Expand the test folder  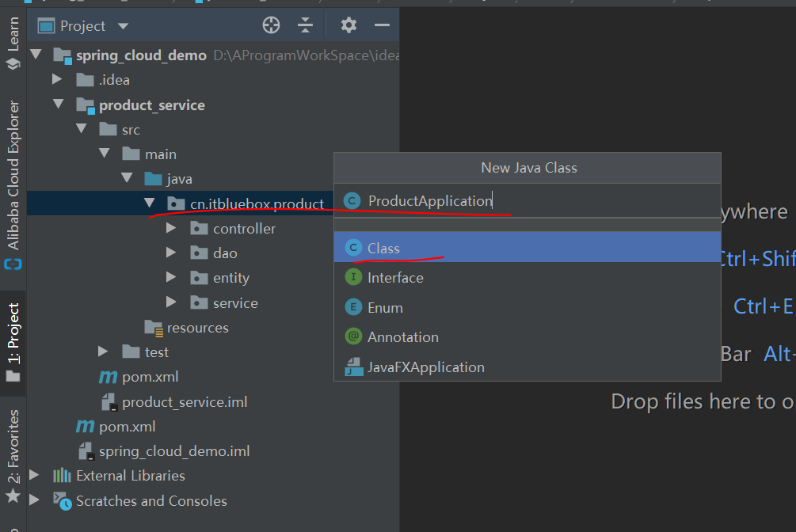103,351
